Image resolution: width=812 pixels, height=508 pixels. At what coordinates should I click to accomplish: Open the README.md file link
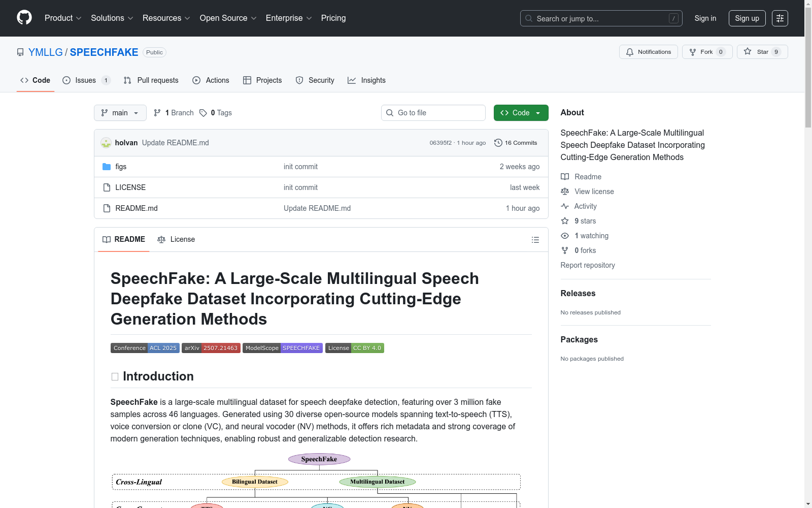137,208
